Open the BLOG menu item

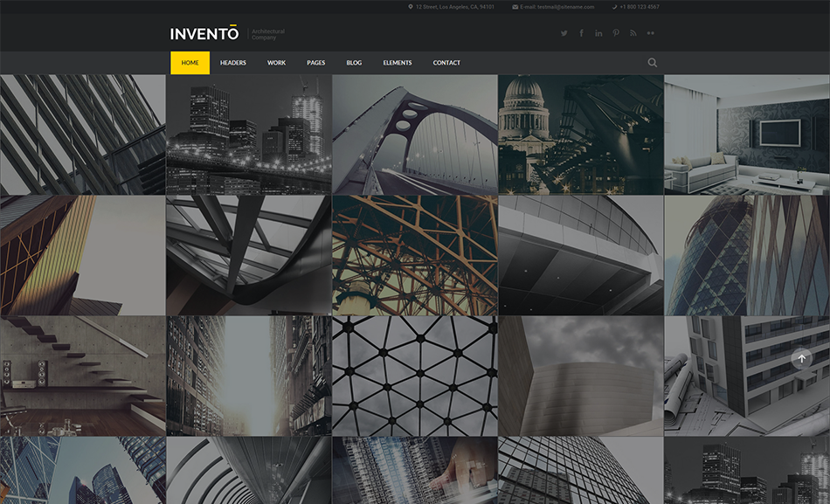pyautogui.click(x=354, y=63)
